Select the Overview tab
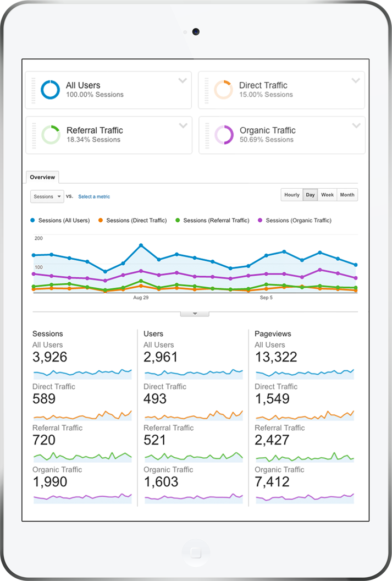 click(x=42, y=177)
